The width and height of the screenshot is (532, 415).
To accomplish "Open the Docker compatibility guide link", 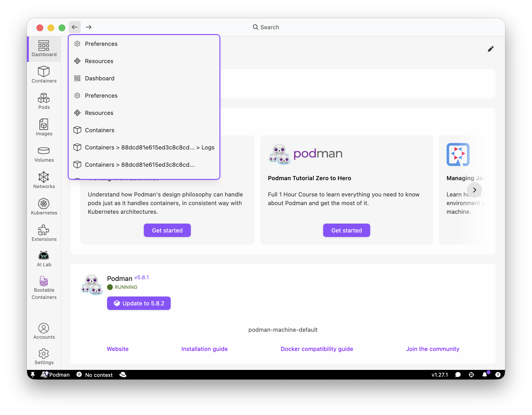I will coord(317,349).
